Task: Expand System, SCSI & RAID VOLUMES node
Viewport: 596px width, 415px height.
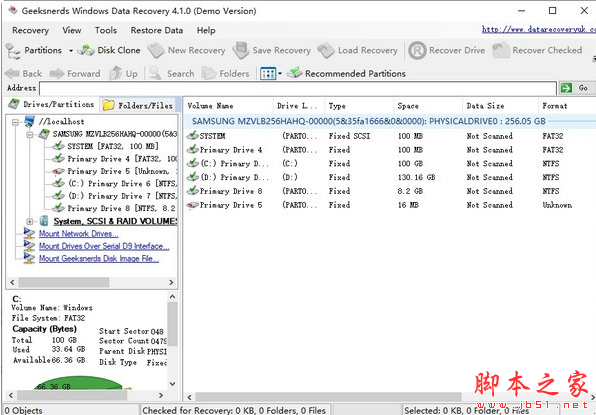Action: click(x=29, y=221)
